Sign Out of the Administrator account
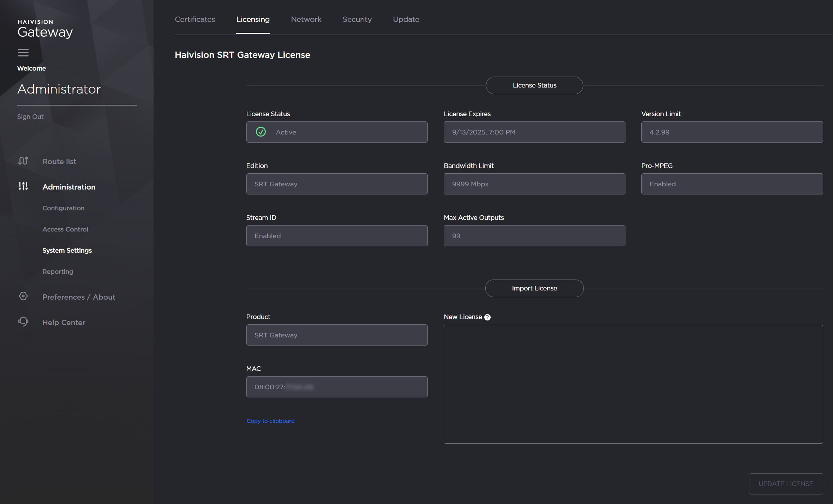The height and width of the screenshot is (504, 833). tap(30, 116)
